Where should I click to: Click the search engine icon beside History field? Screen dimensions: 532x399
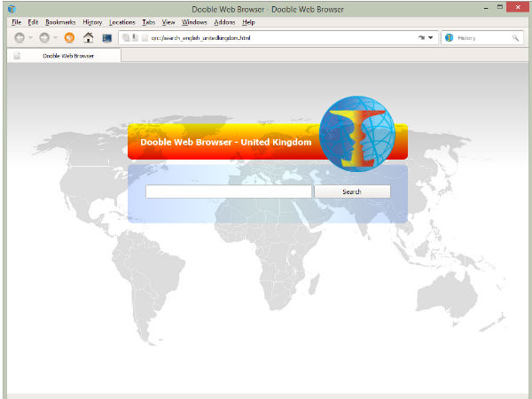tap(449, 38)
